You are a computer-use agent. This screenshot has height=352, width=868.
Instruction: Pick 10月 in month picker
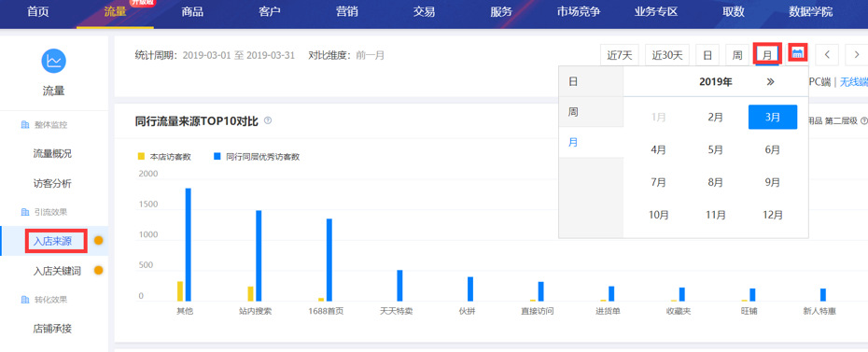click(x=658, y=215)
